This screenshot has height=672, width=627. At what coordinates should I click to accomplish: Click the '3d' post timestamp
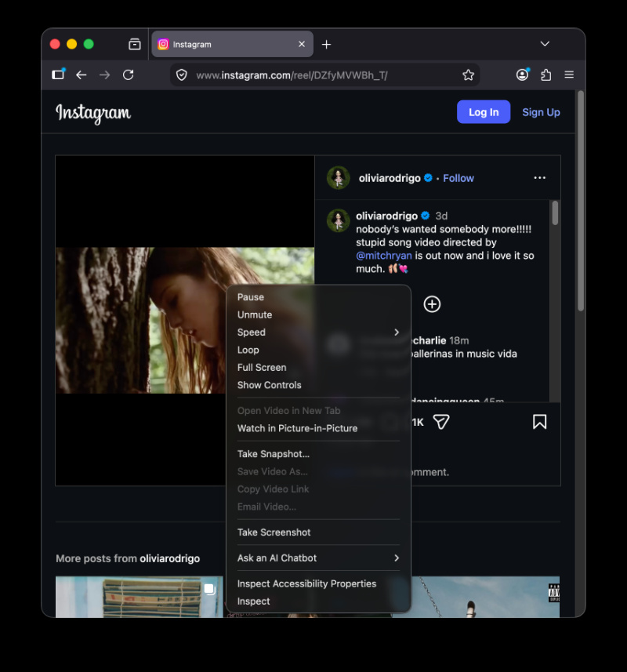[441, 216]
